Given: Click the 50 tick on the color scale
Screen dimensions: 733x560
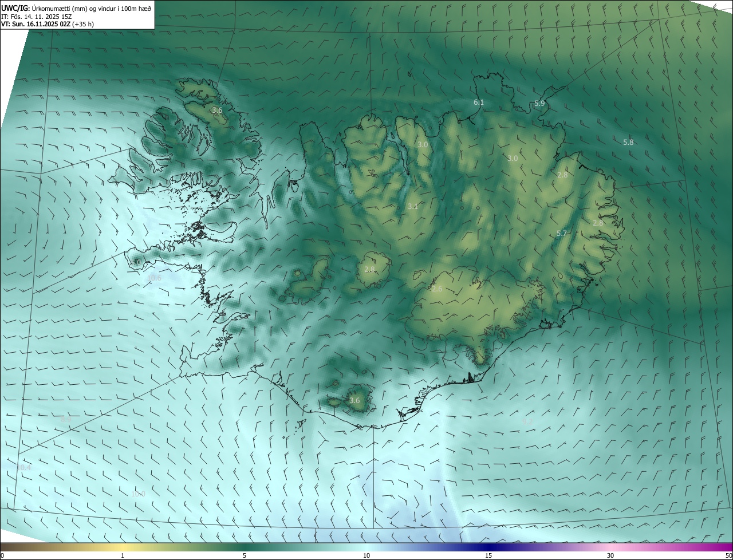Looking at the screenshot, I should coord(728,555).
